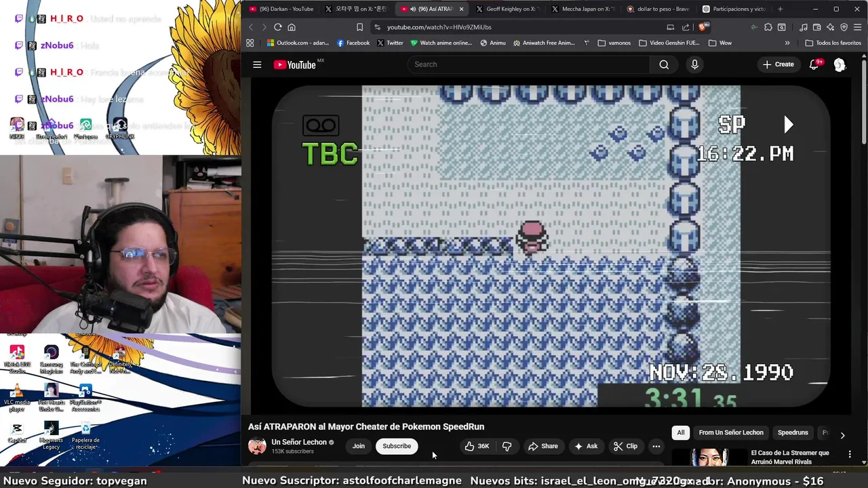
Task: Switch to dollar to peso Brave tab
Action: click(x=657, y=9)
